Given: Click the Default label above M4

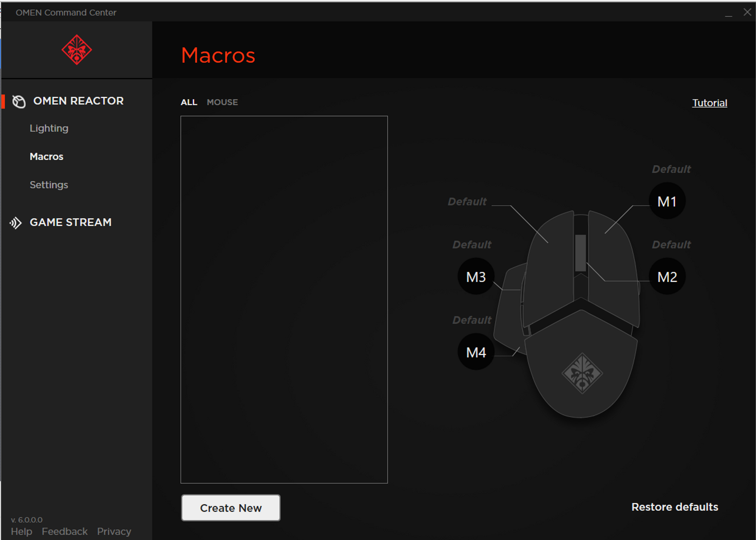Looking at the screenshot, I should pyautogui.click(x=472, y=320).
